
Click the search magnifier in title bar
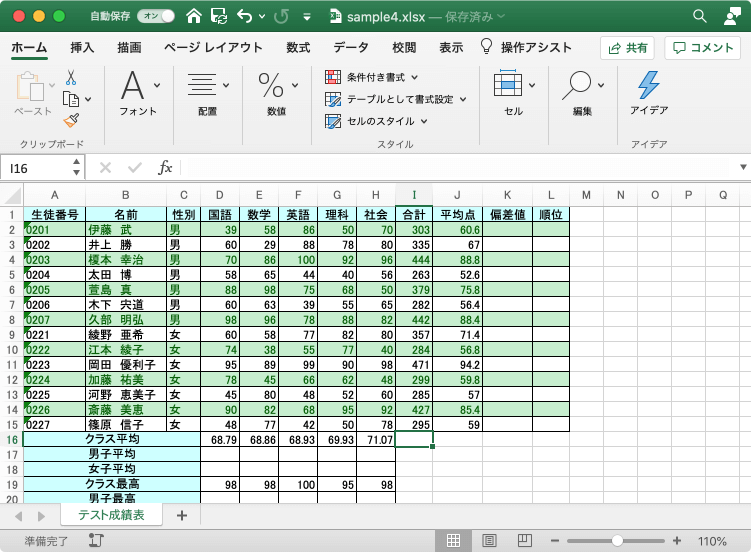click(700, 16)
